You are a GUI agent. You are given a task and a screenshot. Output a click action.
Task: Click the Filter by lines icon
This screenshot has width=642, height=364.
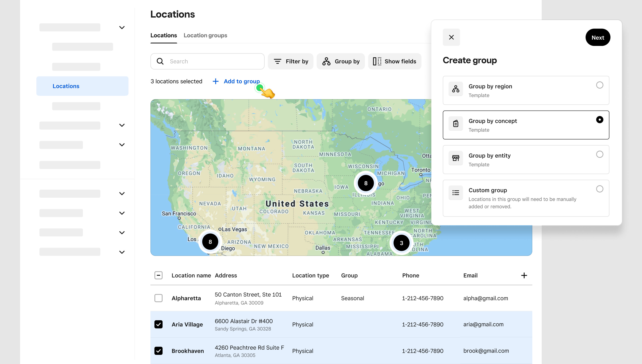277,61
